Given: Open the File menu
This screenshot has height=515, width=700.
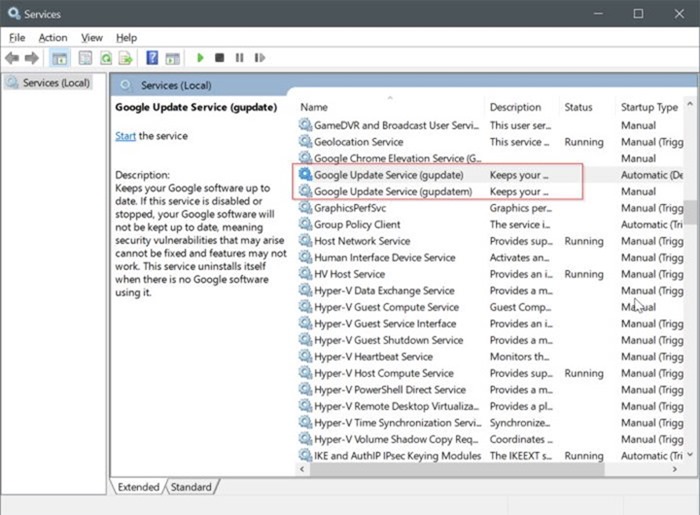Looking at the screenshot, I should [x=17, y=38].
